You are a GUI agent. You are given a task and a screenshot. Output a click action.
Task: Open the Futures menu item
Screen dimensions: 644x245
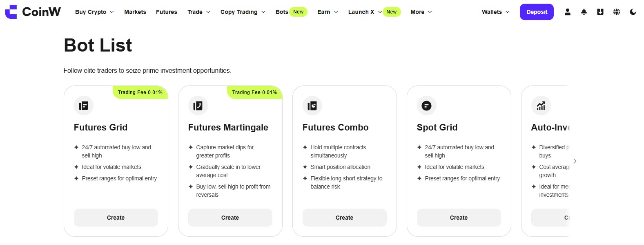tap(167, 12)
